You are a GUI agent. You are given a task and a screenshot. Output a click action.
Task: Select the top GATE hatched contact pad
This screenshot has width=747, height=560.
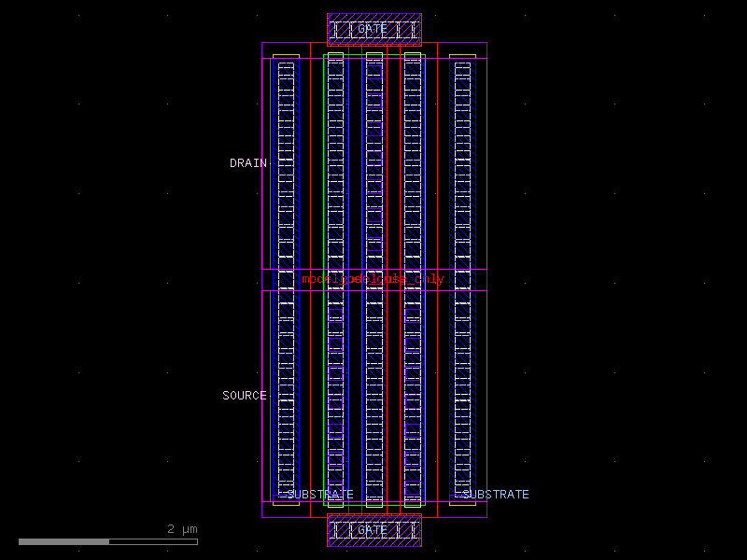click(x=373, y=25)
